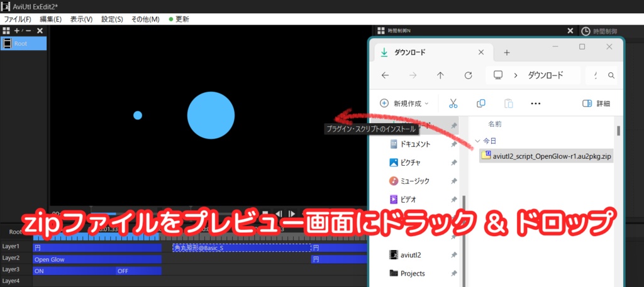Close the scene list panel
This screenshot has height=287, width=644.
[40, 31]
